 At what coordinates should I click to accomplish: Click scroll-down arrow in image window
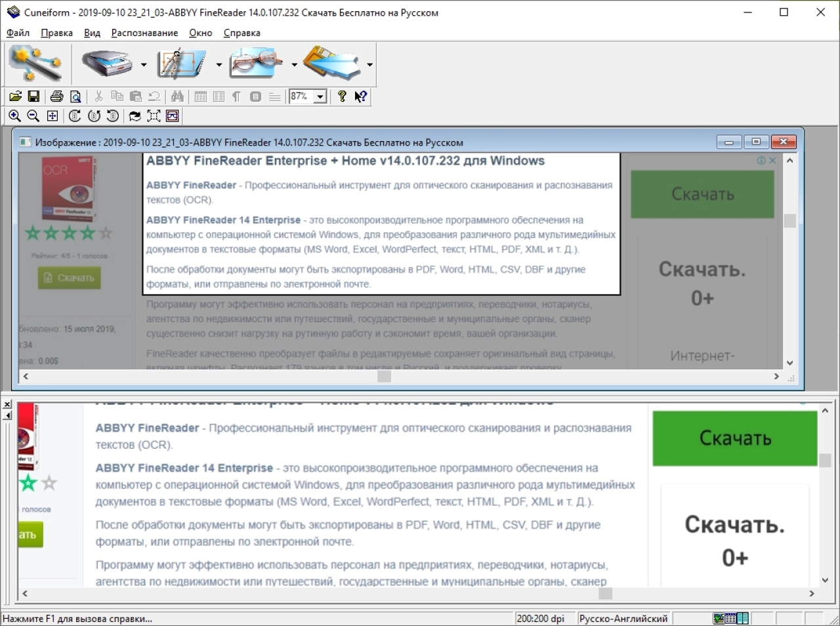[790, 363]
